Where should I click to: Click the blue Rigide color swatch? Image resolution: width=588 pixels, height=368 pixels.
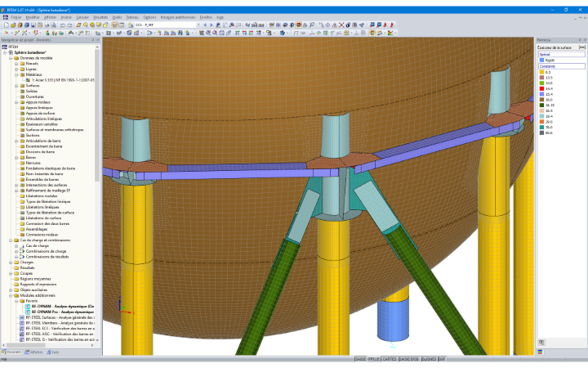pyautogui.click(x=541, y=60)
